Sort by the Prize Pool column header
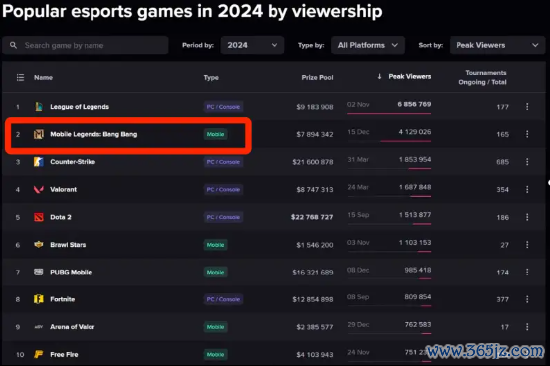The width and height of the screenshot is (550, 366). tap(317, 78)
